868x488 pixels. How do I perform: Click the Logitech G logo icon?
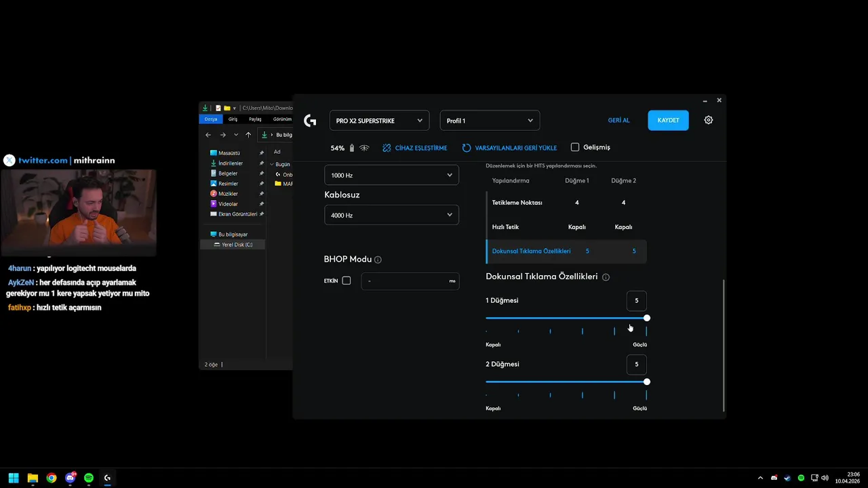tap(310, 121)
